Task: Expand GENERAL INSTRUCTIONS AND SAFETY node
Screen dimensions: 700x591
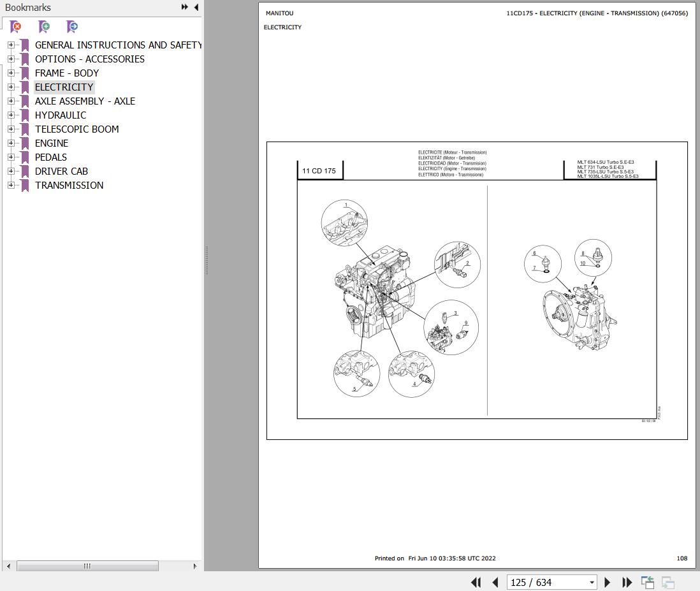Action: [x=11, y=45]
